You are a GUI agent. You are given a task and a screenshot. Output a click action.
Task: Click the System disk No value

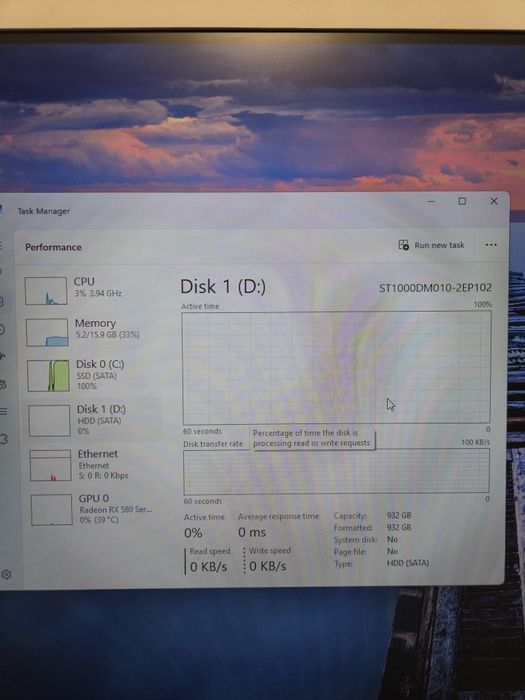392,539
